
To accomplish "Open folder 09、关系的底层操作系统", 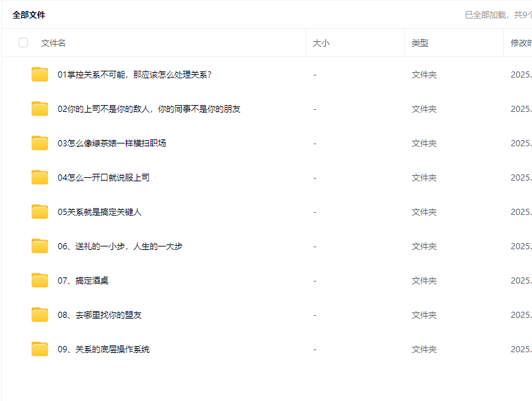I will pos(104,349).
